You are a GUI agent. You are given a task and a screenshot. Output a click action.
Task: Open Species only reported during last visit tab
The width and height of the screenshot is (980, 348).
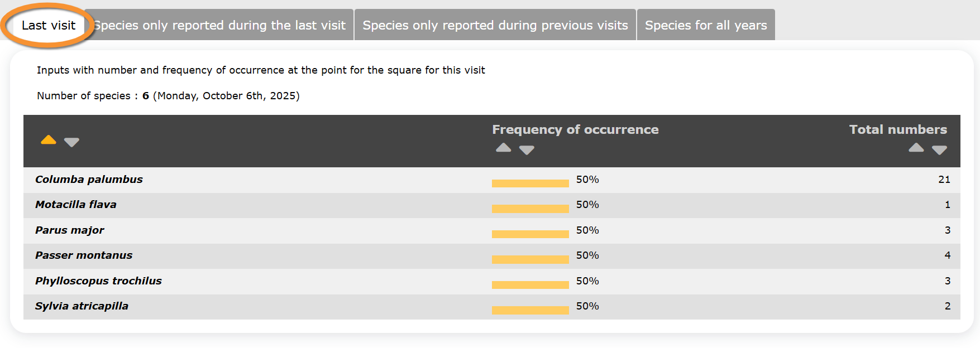tap(220, 25)
